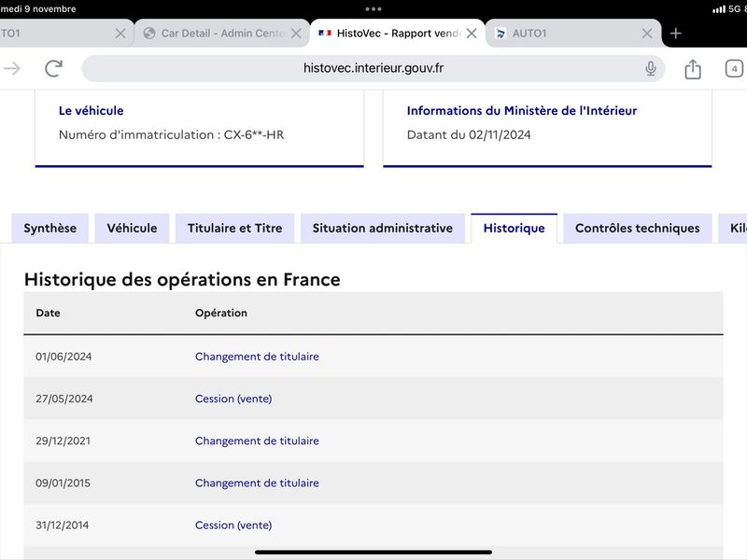Screen dimensions: 747x560
Task: Close the leftmost partially visible tab
Action: pyautogui.click(x=120, y=34)
